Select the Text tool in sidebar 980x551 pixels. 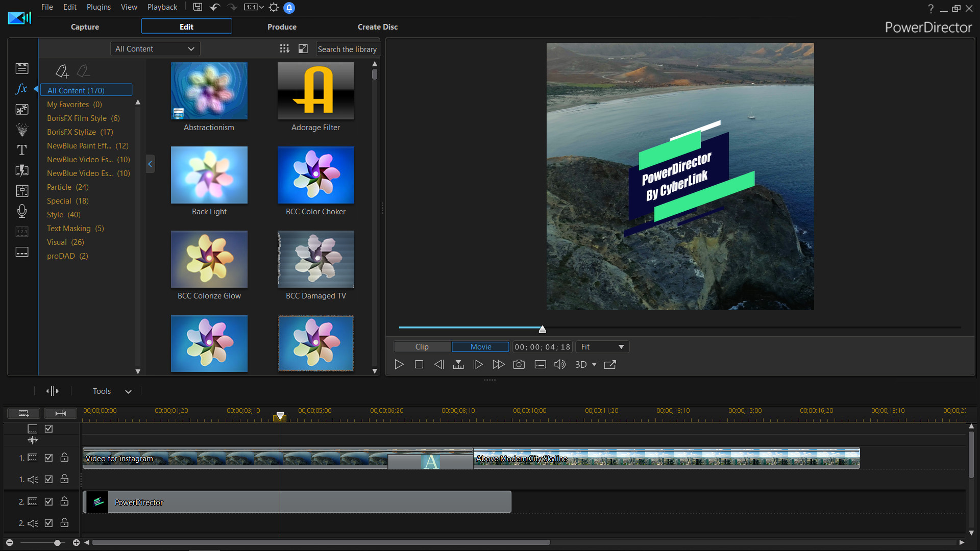point(21,149)
